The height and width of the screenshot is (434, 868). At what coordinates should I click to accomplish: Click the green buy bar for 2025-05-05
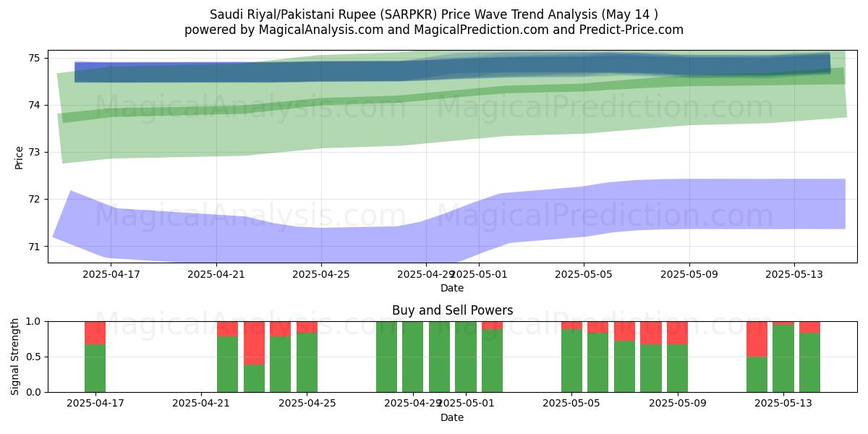[x=572, y=361]
